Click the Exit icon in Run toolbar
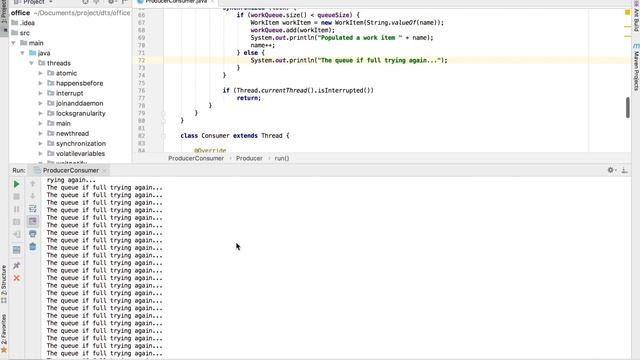Image resolution: width=640 pixels, height=360 pixels. (16, 234)
